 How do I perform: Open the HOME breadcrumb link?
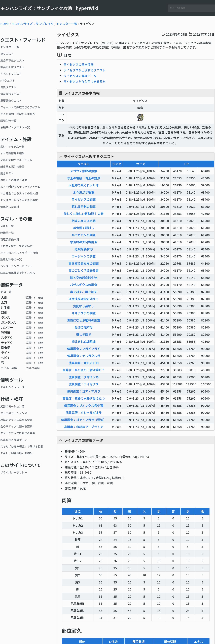(5, 24)
